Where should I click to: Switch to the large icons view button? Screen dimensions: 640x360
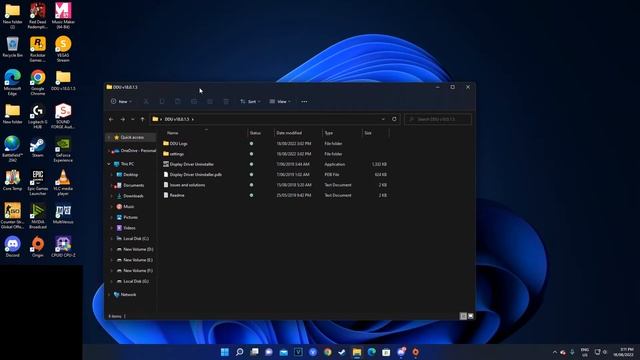pyautogui.click(x=471, y=316)
